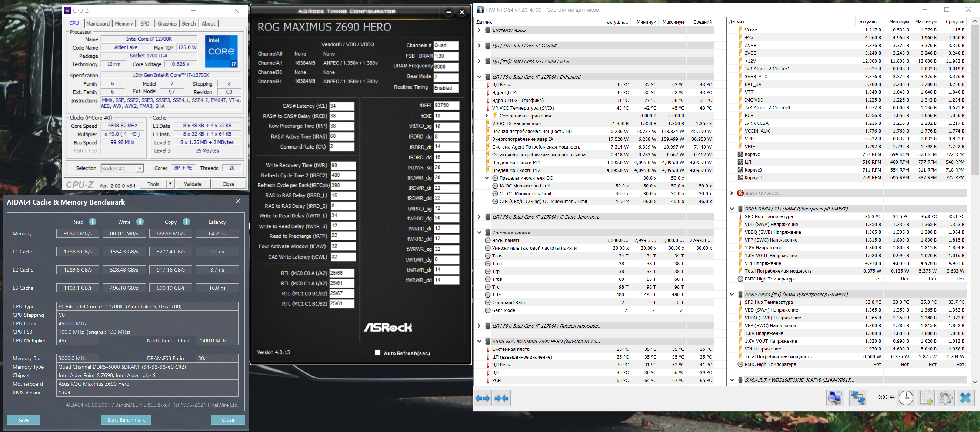Click the HWiNFO collapse columns arrows icon
980x432 pixels.
[501, 398]
